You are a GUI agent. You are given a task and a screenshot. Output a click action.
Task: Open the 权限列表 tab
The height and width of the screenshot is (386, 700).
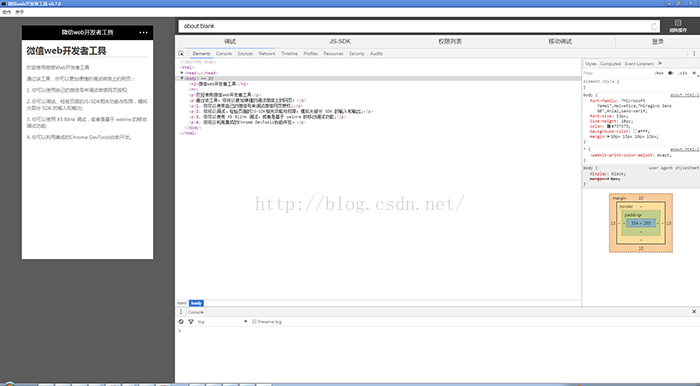coord(450,42)
